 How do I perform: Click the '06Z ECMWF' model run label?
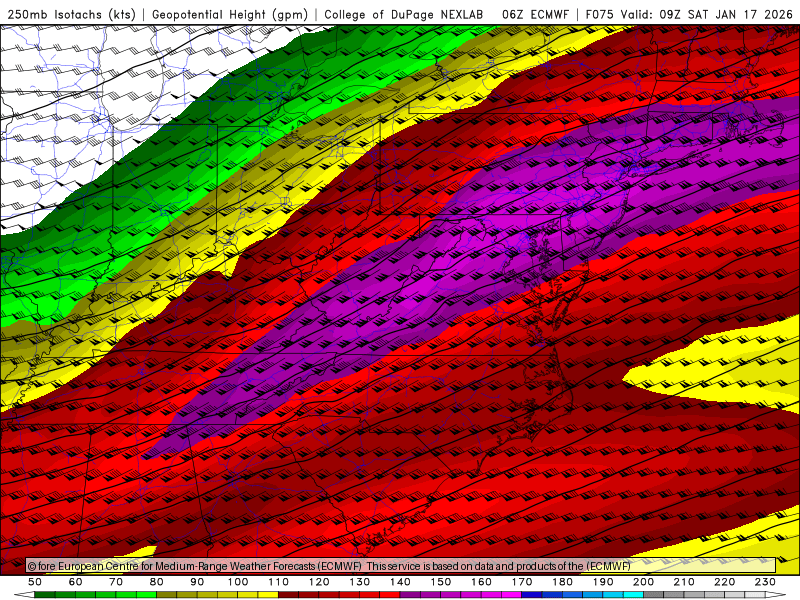coord(535,14)
